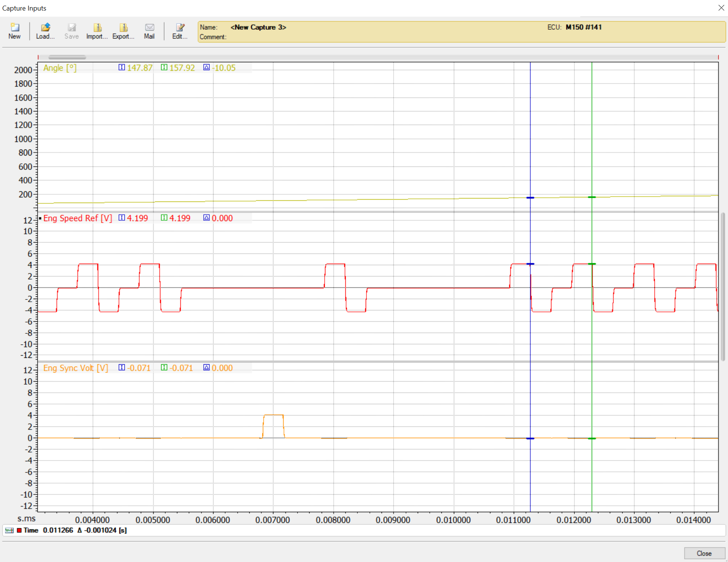728x562 pixels.
Task: Click the green cursor marker on Angle trace
Action: point(592,197)
